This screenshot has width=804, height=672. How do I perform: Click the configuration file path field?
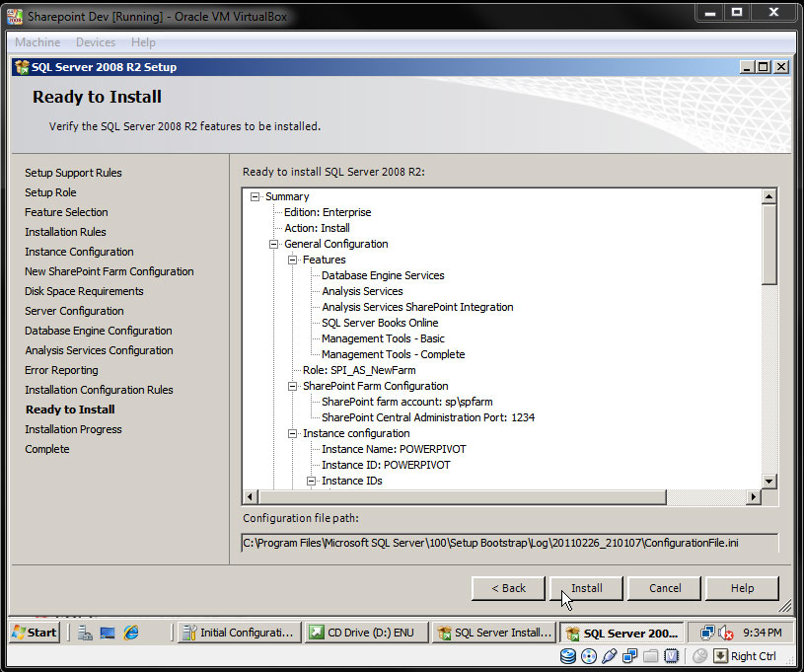tap(510, 543)
